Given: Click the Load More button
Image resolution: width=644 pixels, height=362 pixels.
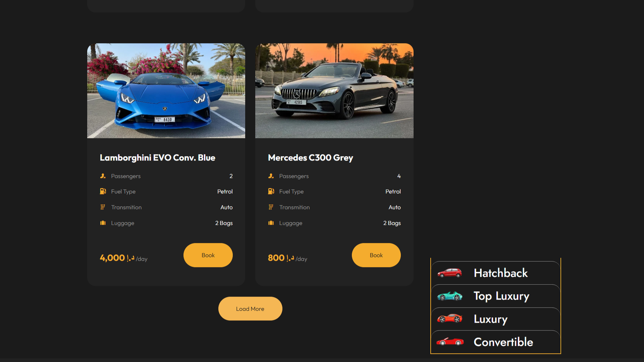Looking at the screenshot, I should [x=250, y=309].
